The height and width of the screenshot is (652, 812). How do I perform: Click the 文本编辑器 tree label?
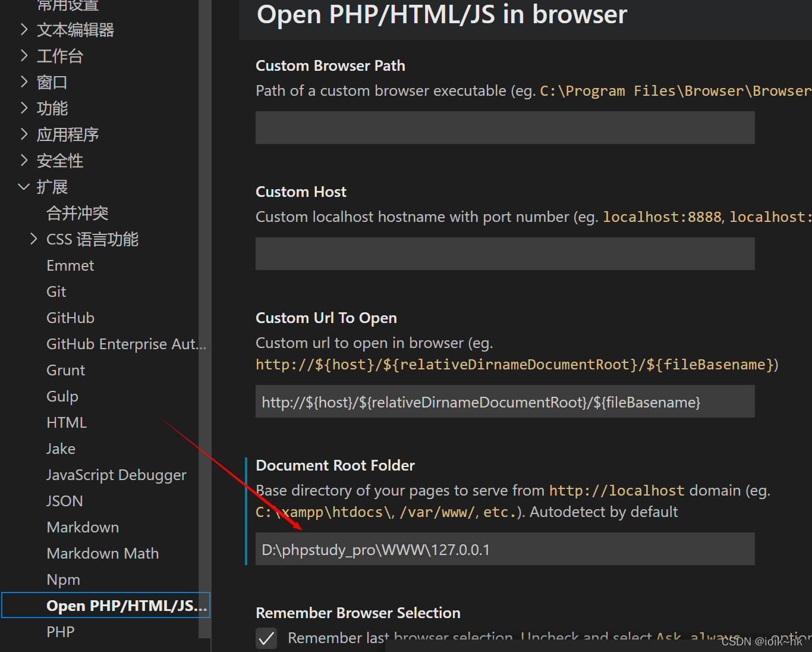coord(75,30)
